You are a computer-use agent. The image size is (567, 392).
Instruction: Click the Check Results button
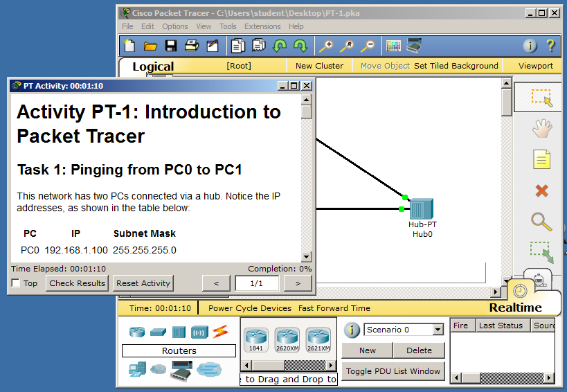pos(77,283)
